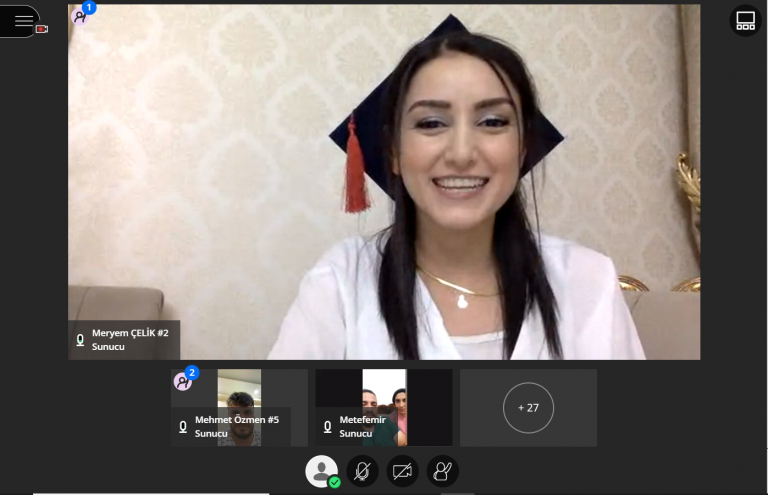Select Mehmet Özmen #5 video thumbnail
768x495 pixels.
239,407
